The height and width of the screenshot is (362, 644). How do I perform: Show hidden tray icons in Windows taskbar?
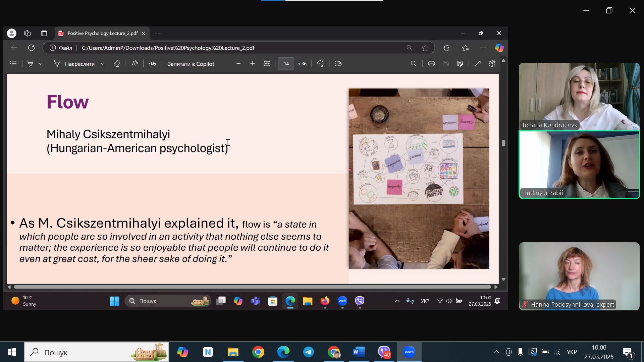[496, 352]
